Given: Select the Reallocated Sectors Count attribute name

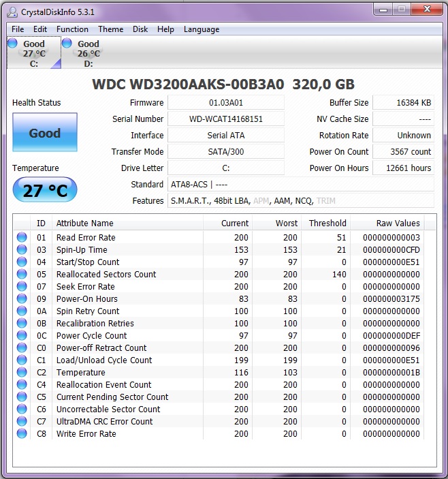Looking at the screenshot, I should (106, 274).
